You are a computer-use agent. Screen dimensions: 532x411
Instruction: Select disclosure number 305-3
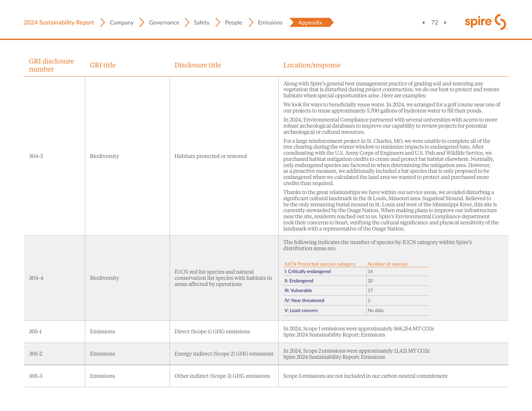pyautogui.click(x=35, y=376)
